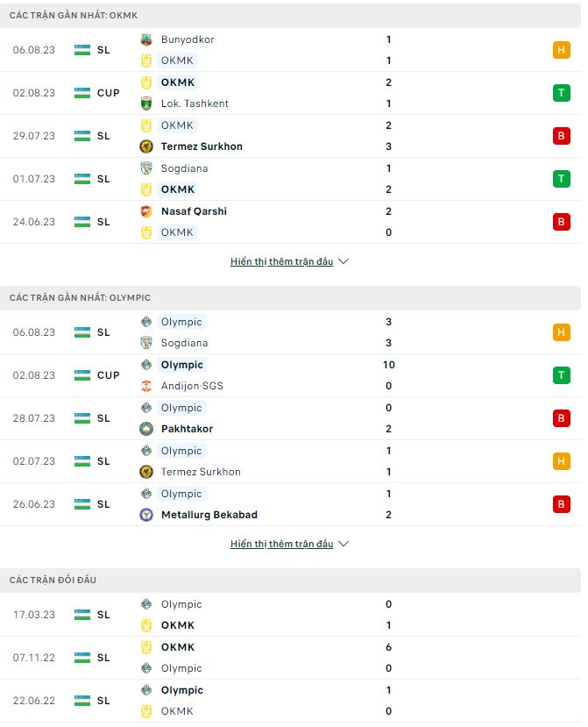Open 'Hiển thị thêm trận đấu' in OKMK section

(280, 260)
